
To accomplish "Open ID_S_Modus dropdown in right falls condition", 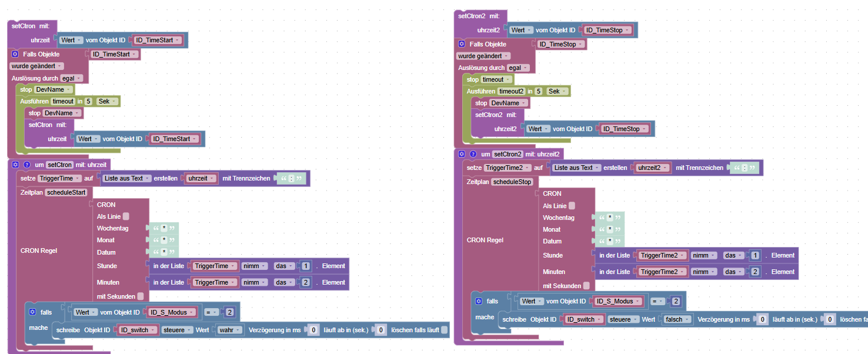I will pos(619,301).
